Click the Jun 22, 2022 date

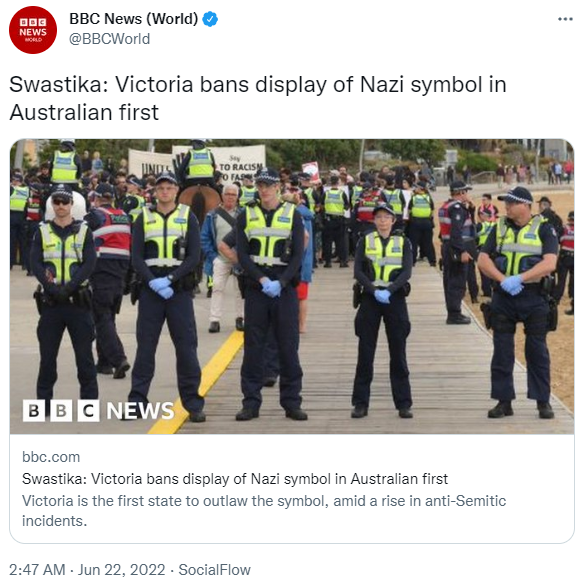point(122,570)
